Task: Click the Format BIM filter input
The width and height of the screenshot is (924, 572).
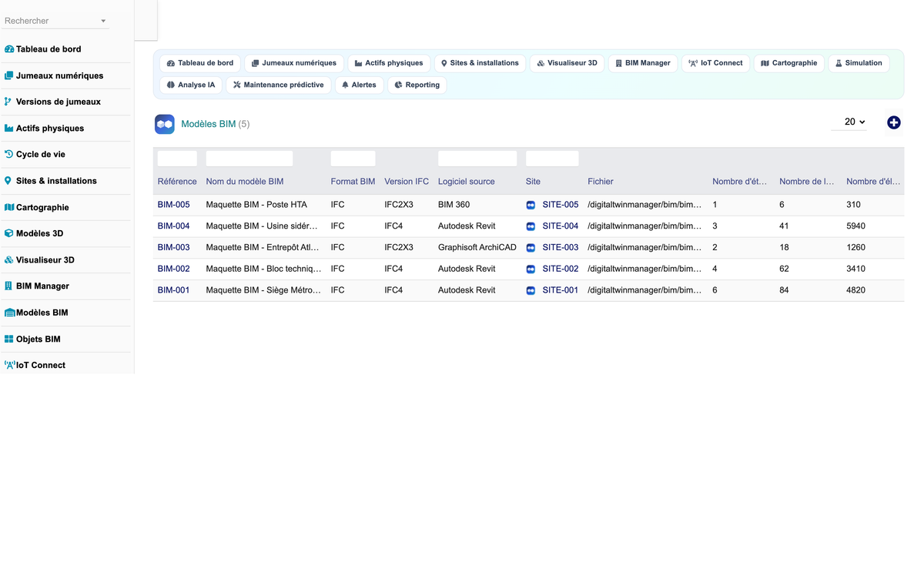Action: coord(353,159)
